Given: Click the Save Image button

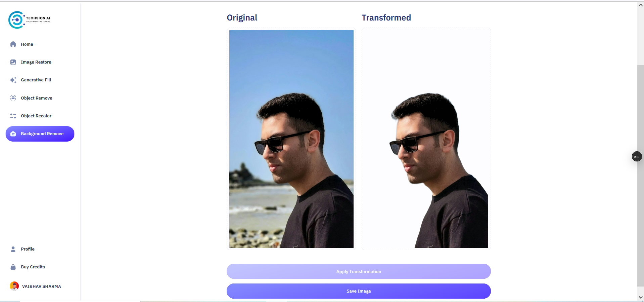Looking at the screenshot, I should pos(359,291).
